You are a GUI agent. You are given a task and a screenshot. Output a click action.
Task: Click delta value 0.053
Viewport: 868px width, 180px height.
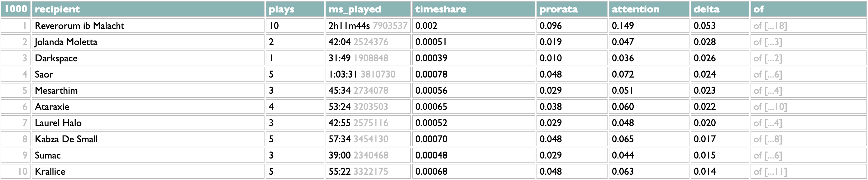704,26
